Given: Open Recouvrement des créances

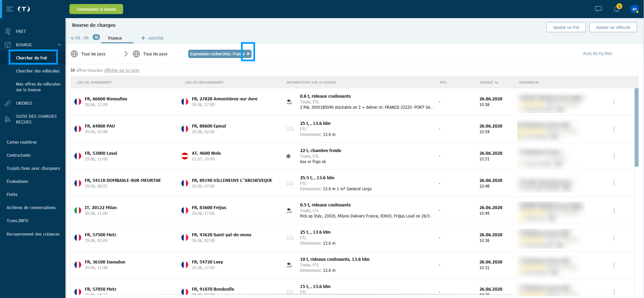Looking at the screenshot, I should (33, 234).
